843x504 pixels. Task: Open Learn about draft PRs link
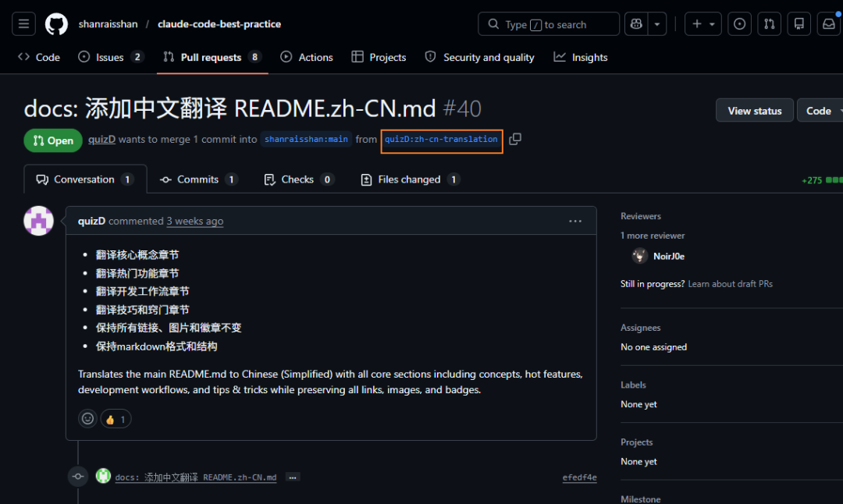pos(730,284)
